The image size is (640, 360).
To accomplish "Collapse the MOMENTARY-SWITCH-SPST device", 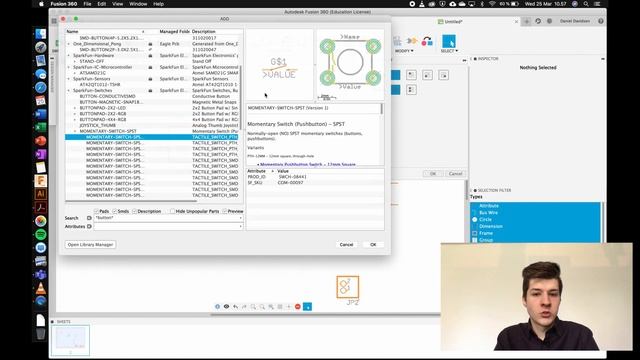I will (x=75, y=131).
